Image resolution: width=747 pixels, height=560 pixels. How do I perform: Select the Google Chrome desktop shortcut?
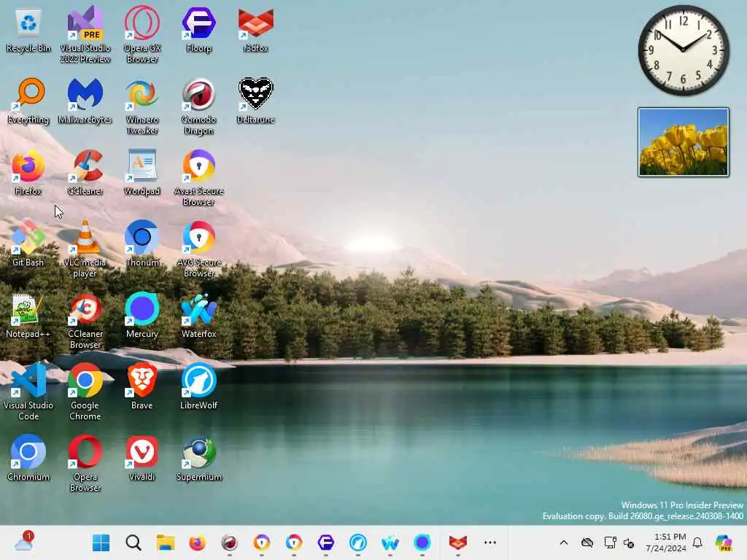[x=85, y=392]
